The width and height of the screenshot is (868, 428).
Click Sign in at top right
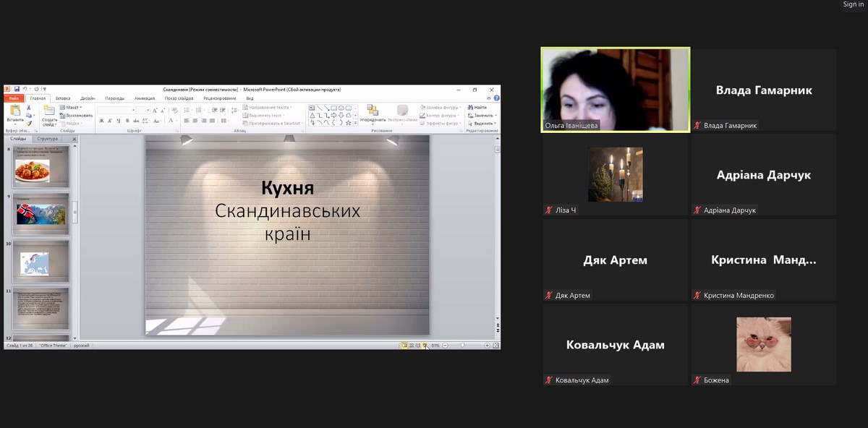click(x=853, y=4)
